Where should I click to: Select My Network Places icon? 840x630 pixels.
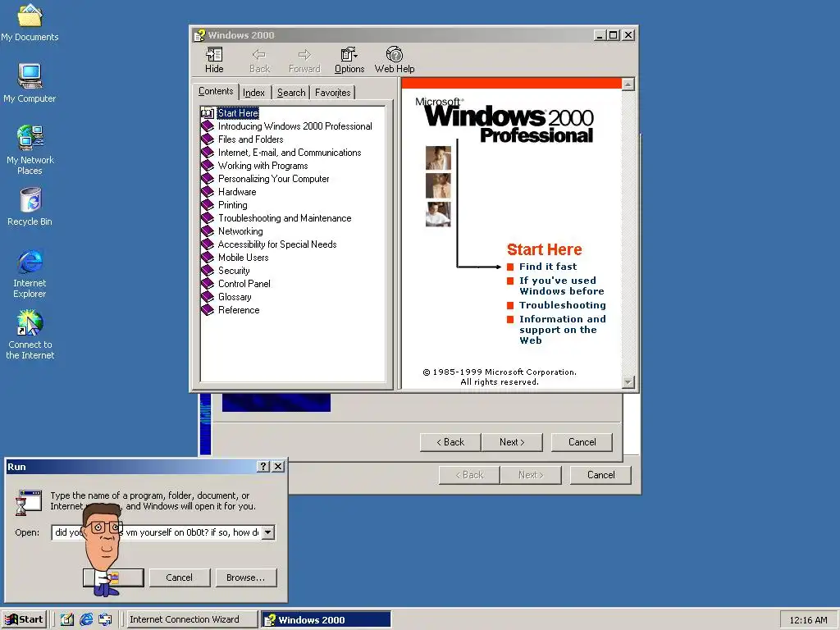point(30,150)
